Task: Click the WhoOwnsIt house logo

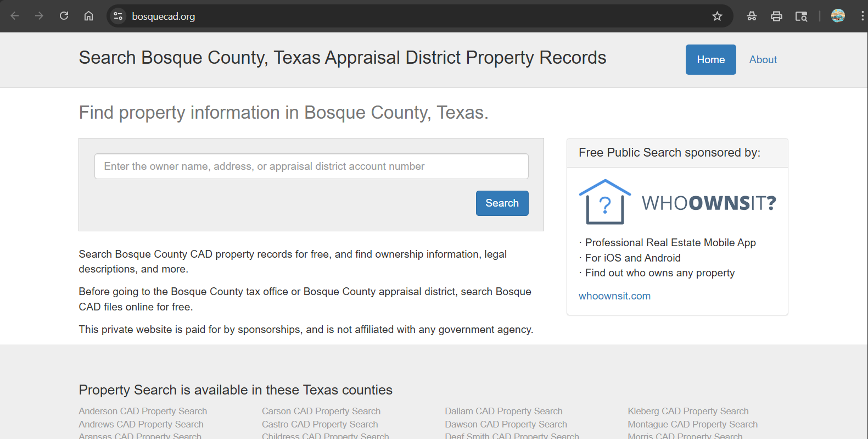Action: 604,202
